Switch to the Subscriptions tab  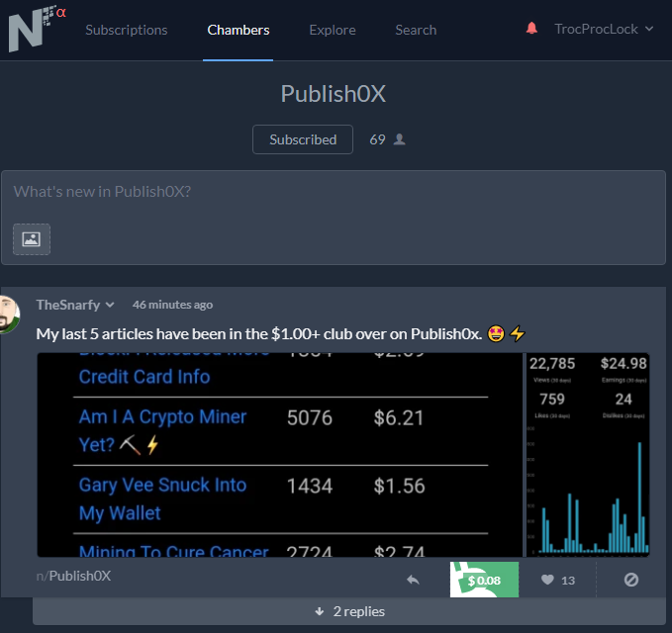[127, 30]
